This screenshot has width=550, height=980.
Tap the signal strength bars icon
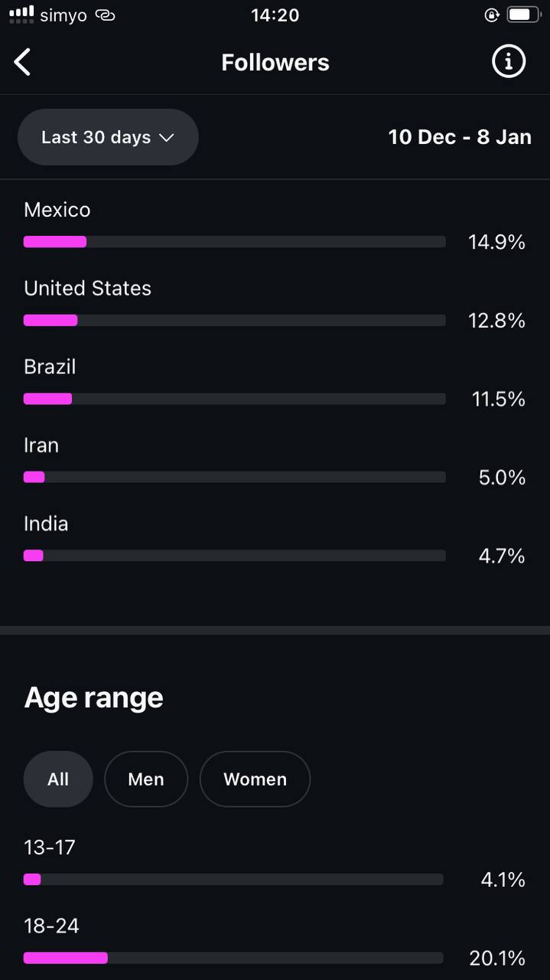point(21,13)
